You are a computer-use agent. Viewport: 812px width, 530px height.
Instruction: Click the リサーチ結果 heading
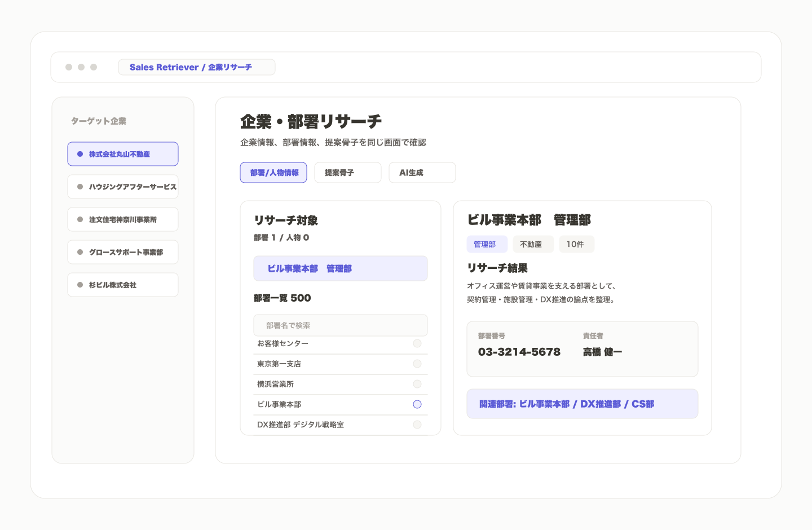coord(497,268)
